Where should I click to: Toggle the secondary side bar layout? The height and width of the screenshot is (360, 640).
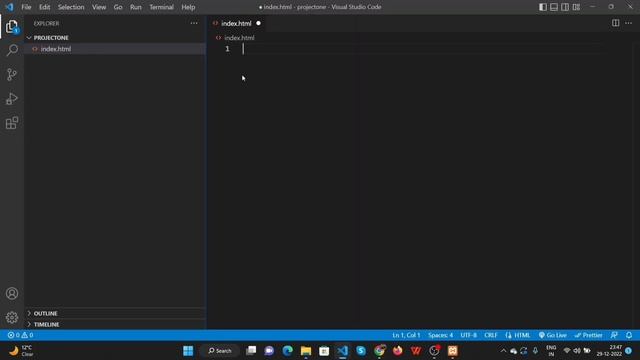pyautogui.click(x=565, y=7)
